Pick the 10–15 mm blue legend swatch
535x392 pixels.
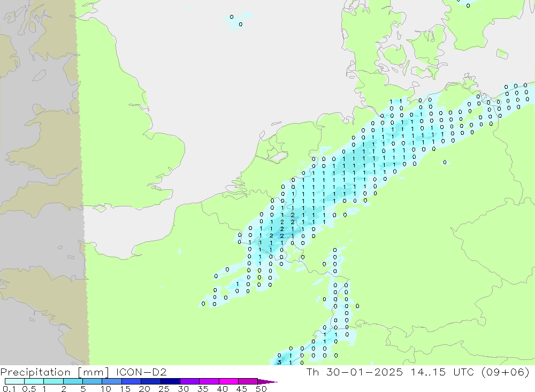[x=112, y=381]
